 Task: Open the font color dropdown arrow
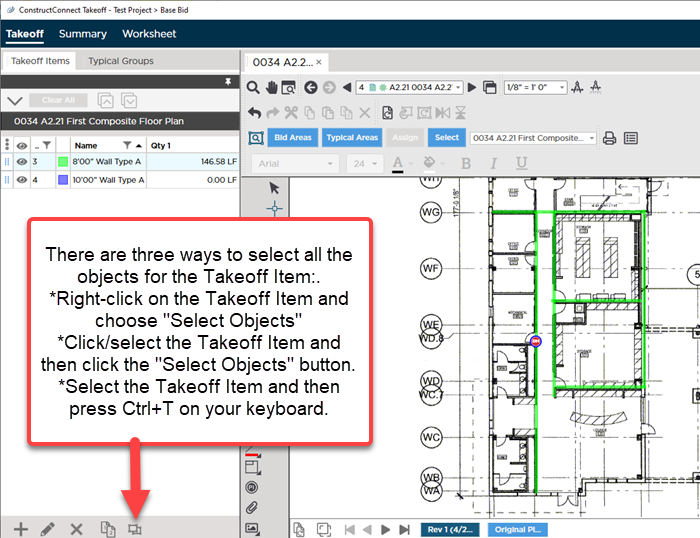pyautogui.click(x=411, y=164)
